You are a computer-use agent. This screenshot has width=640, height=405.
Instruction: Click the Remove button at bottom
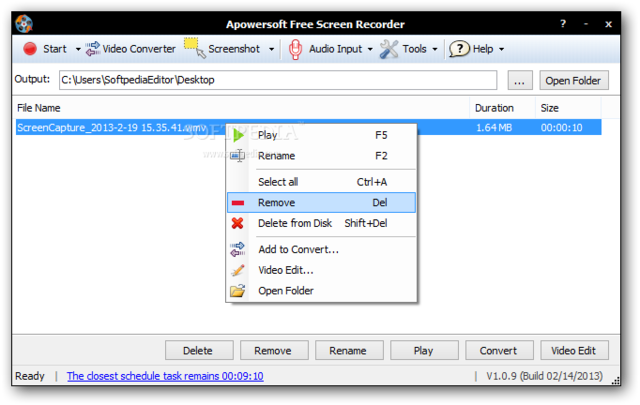[x=274, y=350]
